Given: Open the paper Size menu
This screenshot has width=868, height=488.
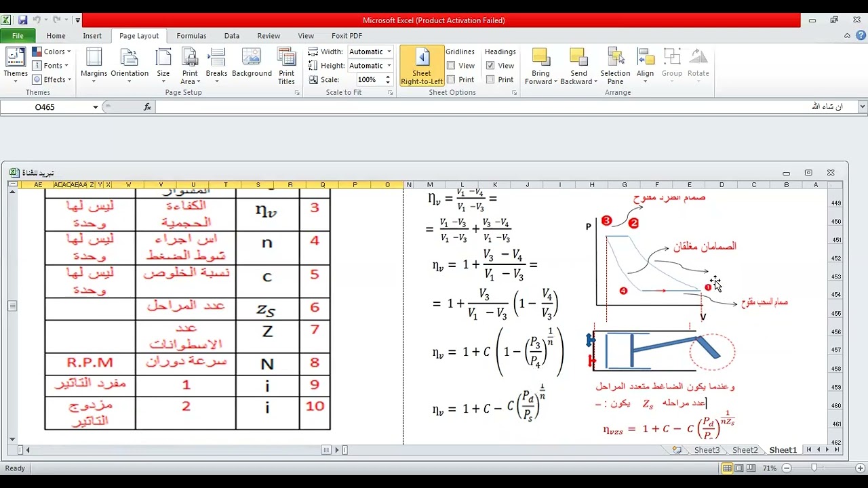Looking at the screenshot, I should (x=163, y=65).
